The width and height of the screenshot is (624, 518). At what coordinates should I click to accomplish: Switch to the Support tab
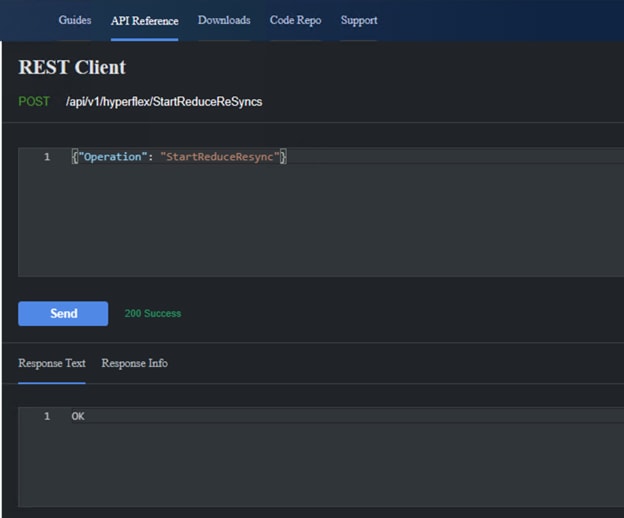pos(359,20)
